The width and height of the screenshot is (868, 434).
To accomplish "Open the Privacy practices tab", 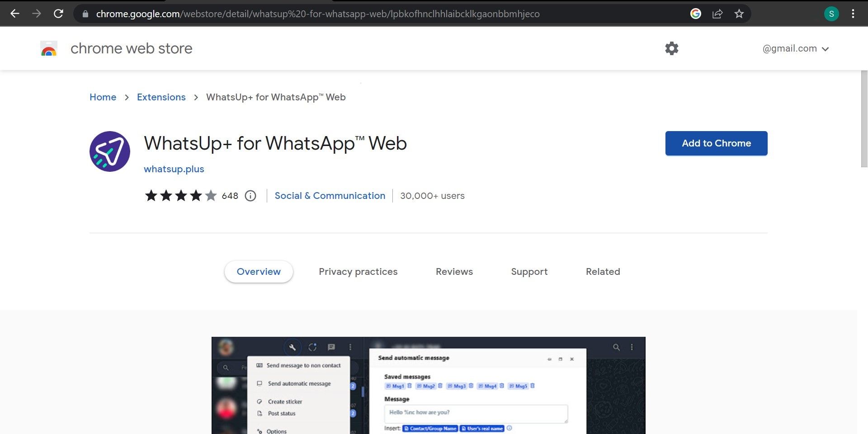I will (x=358, y=271).
